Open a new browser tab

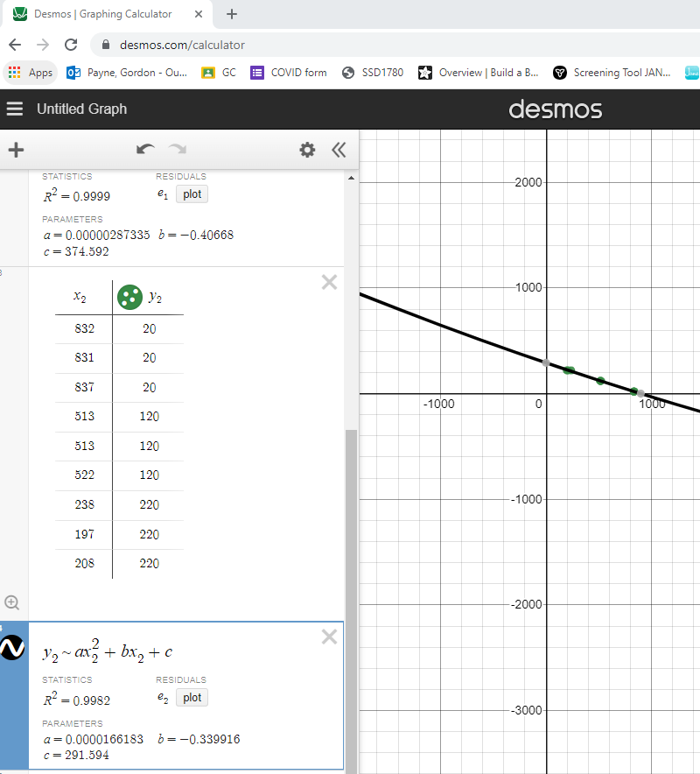231,14
